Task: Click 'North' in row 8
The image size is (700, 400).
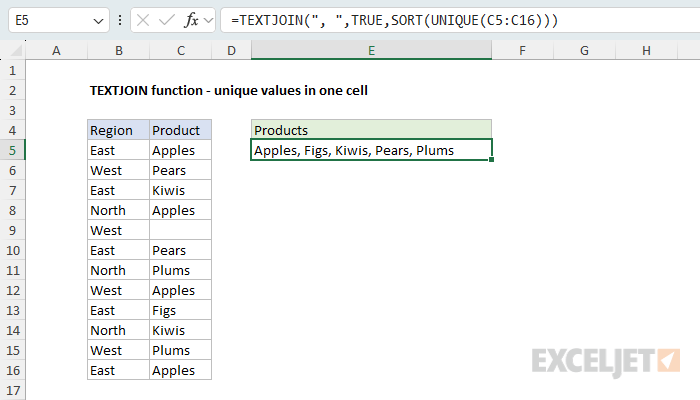Action: click(x=118, y=210)
